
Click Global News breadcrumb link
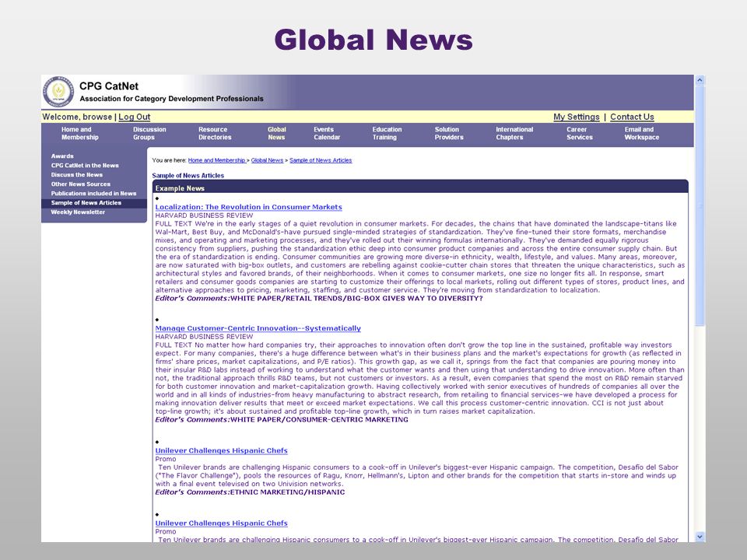coord(267,160)
